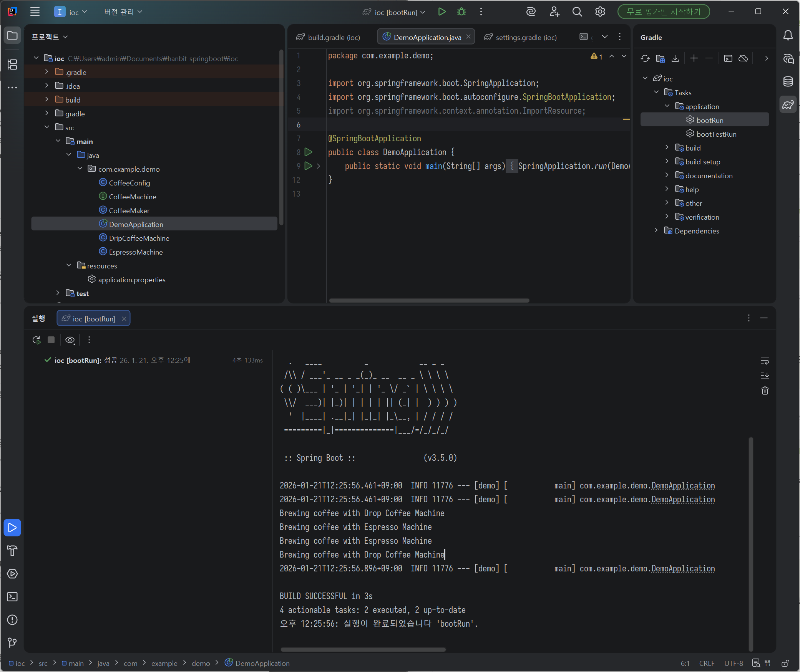Open the Terminal tool window icon

[12, 597]
